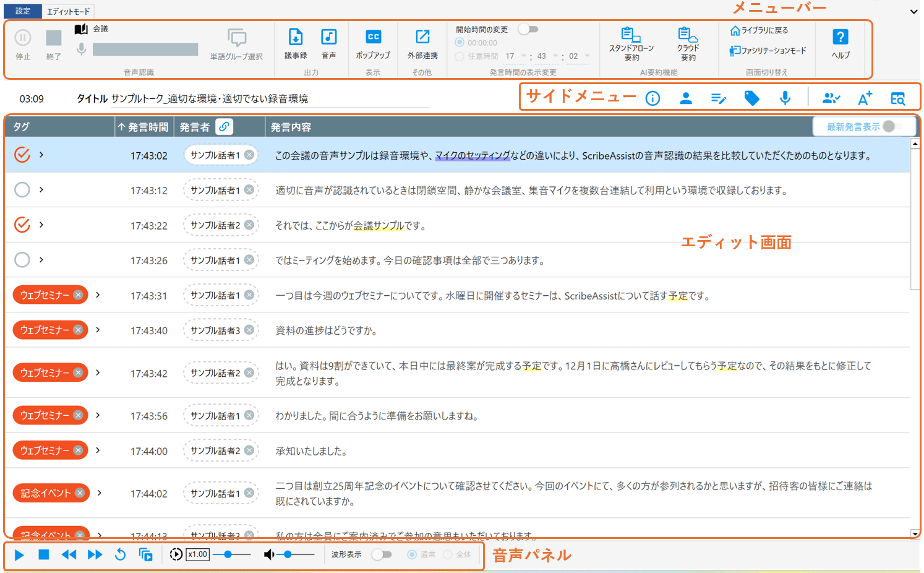Expand the chevron on the 17:43:12 row
Viewport: 924px width, 573px height.
41,190
